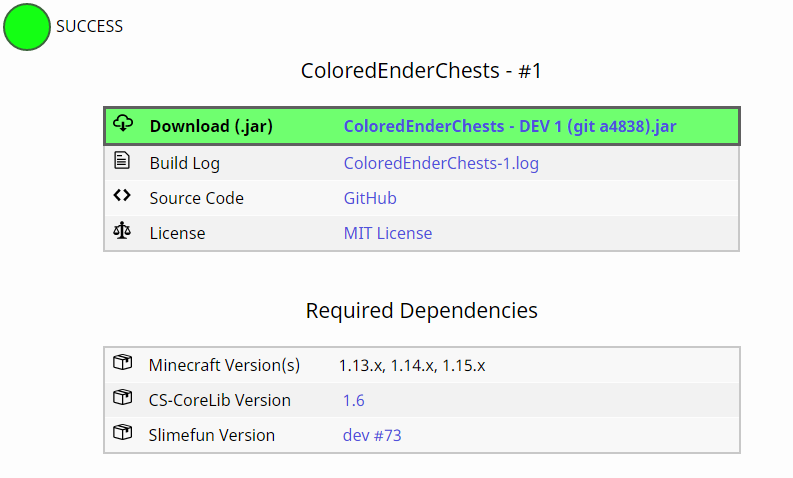The width and height of the screenshot is (793, 478).
Task: Click the Minecraft versions 1.13.x, 1.14.x, 1.15.x text
Action: click(412, 365)
